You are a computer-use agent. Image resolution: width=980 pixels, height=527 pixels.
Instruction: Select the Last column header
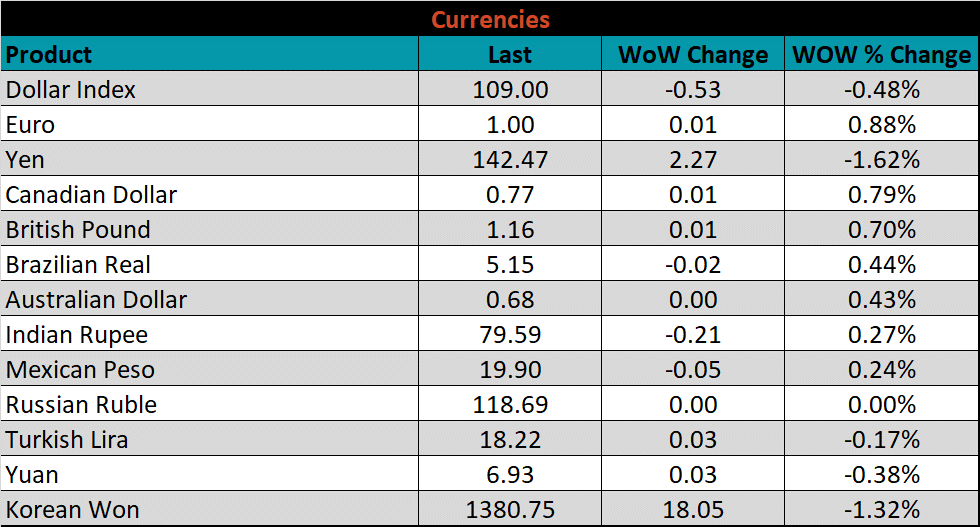pos(510,55)
